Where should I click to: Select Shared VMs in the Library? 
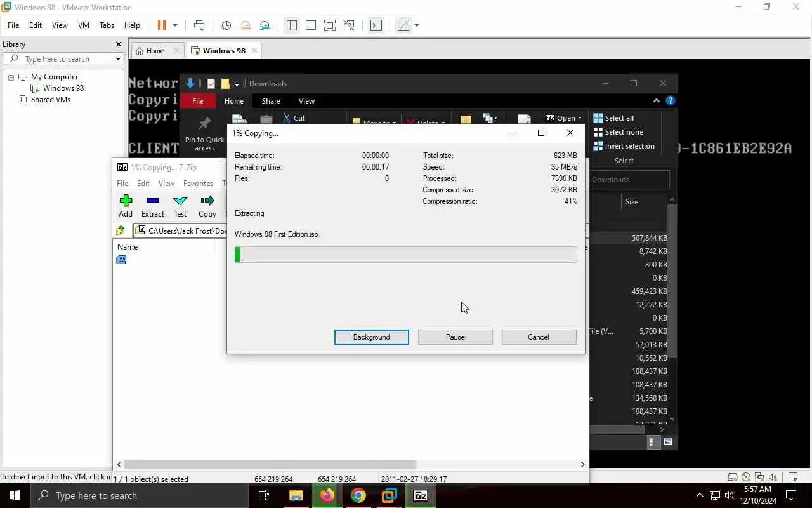click(x=50, y=100)
